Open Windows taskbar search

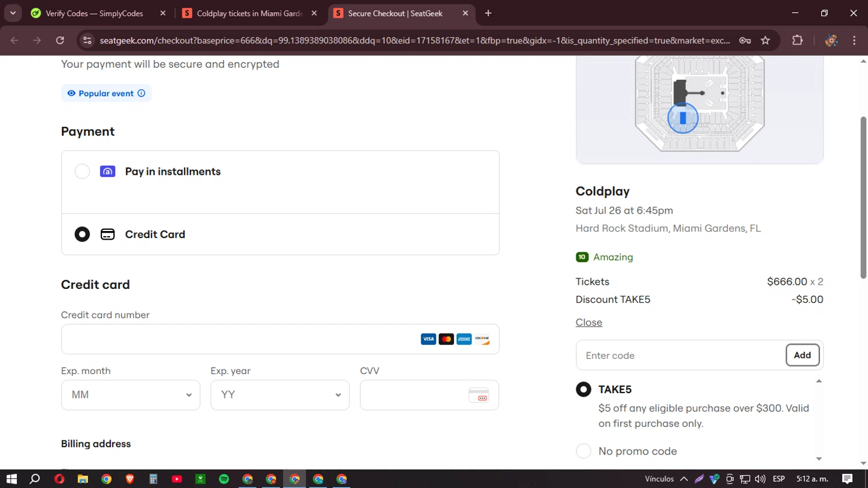[x=35, y=479]
